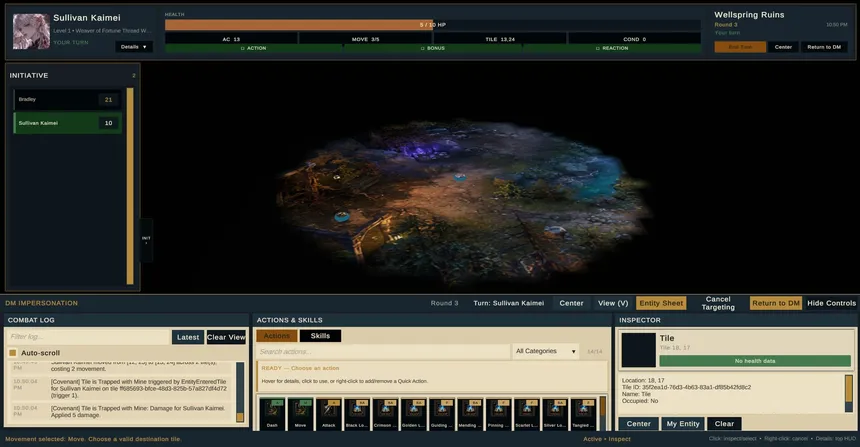The width and height of the screenshot is (860, 447).
Task: Open the All Categories dropdown
Action: point(546,351)
